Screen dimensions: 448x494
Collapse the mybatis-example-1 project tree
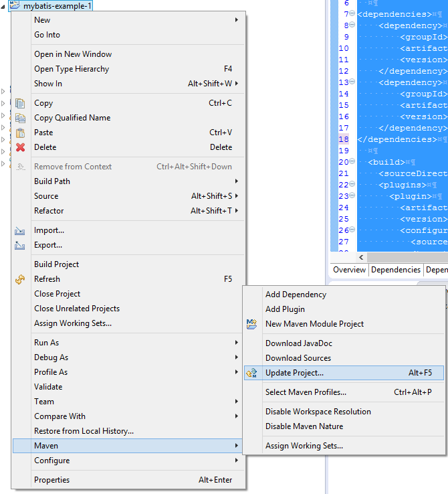(3, 6)
